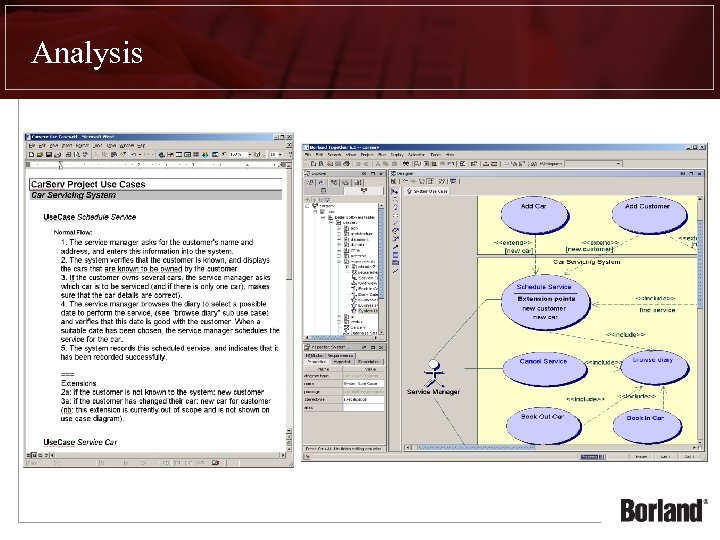Viewport: 720px width, 540px height.
Task: Click New document icon in Word toolbar
Action: (x=31, y=155)
